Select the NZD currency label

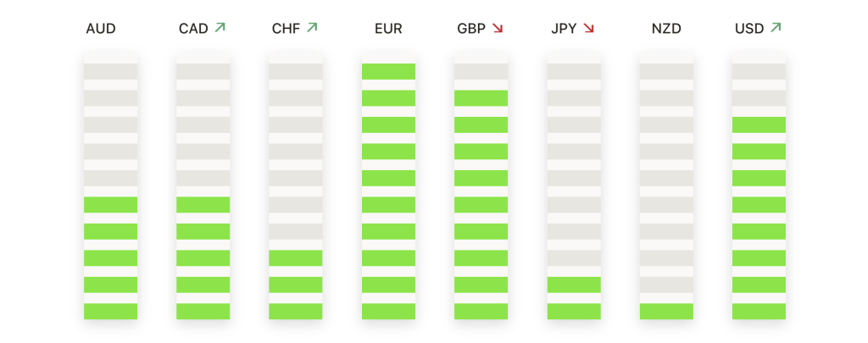666,29
